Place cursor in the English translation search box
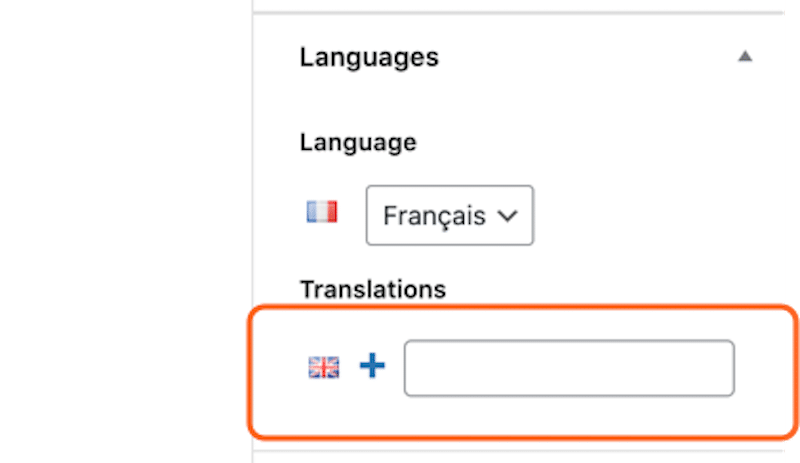800x463 pixels. [569, 368]
